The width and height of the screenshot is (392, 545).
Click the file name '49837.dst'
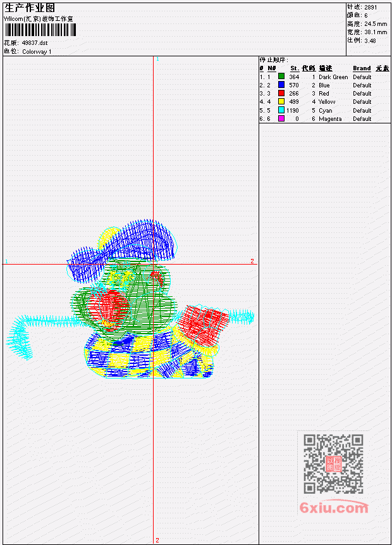[x=35, y=43]
